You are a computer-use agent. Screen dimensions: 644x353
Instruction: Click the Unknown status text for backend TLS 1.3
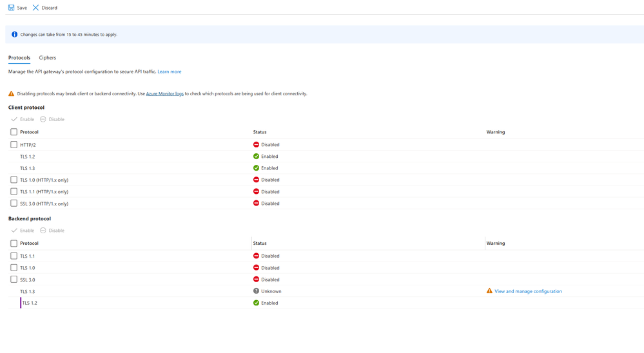tap(271, 291)
